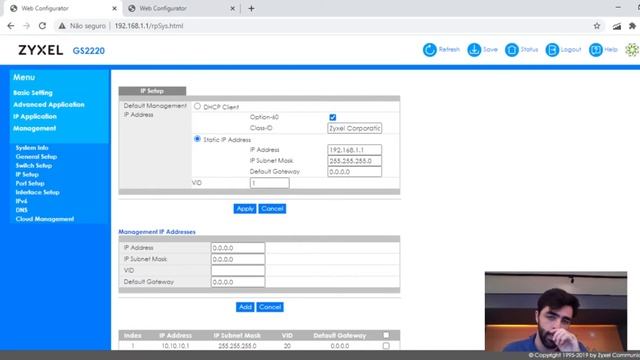Reload the page with browser reload icon
Viewport: 640px width, 360px height.
[42, 26]
